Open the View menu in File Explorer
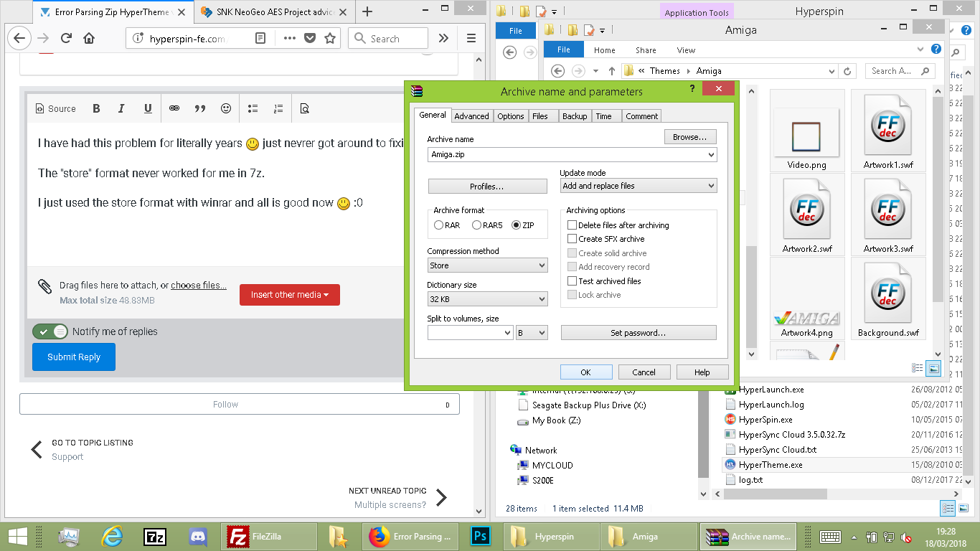The height and width of the screenshot is (551, 980). 685,50
